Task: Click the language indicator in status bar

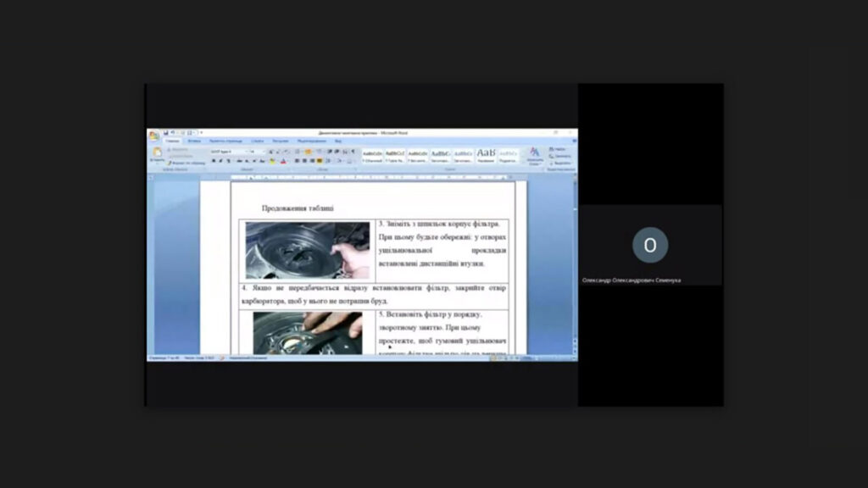Action: coord(248,358)
